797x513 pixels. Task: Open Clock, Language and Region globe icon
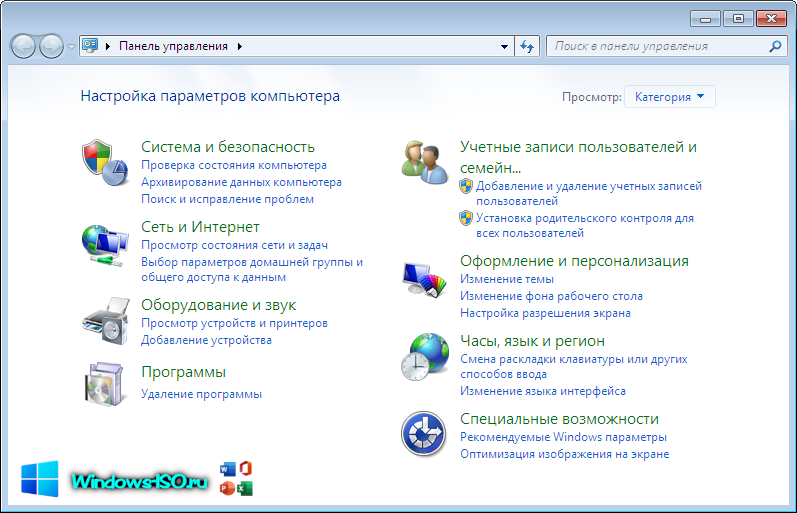coord(425,357)
